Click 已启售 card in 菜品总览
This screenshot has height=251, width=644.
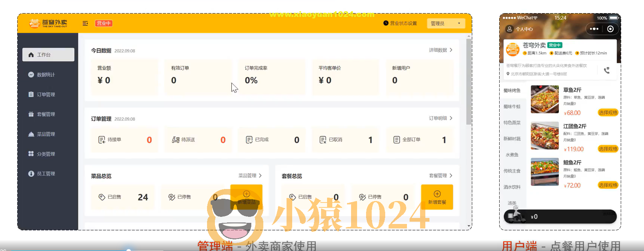pyautogui.click(x=123, y=197)
